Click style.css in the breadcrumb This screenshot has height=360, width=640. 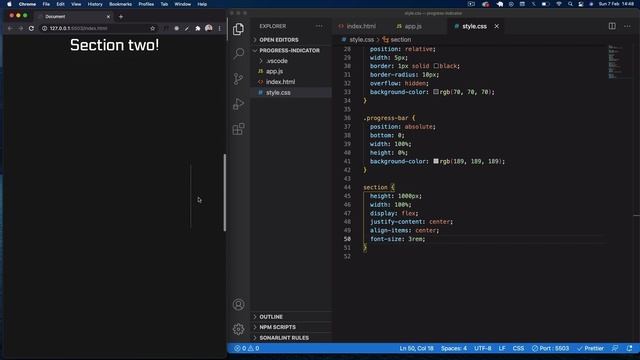click(x=361, y=40)
